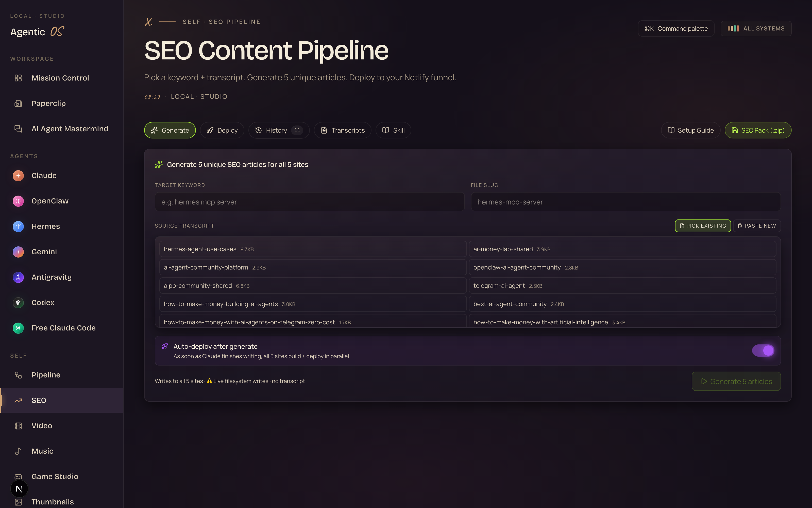Click the Agentic OS logo
Screen dimensions: 812x508
(x=37, y=31)
